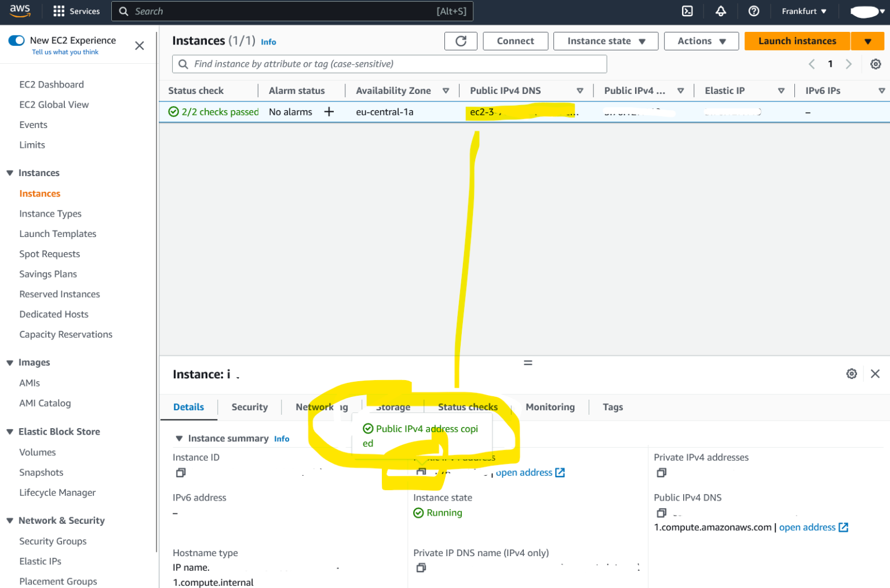This screenshot has width=890, height=588.
Task: Open notifications via the bell icon
Action: [x=720, y=11]
